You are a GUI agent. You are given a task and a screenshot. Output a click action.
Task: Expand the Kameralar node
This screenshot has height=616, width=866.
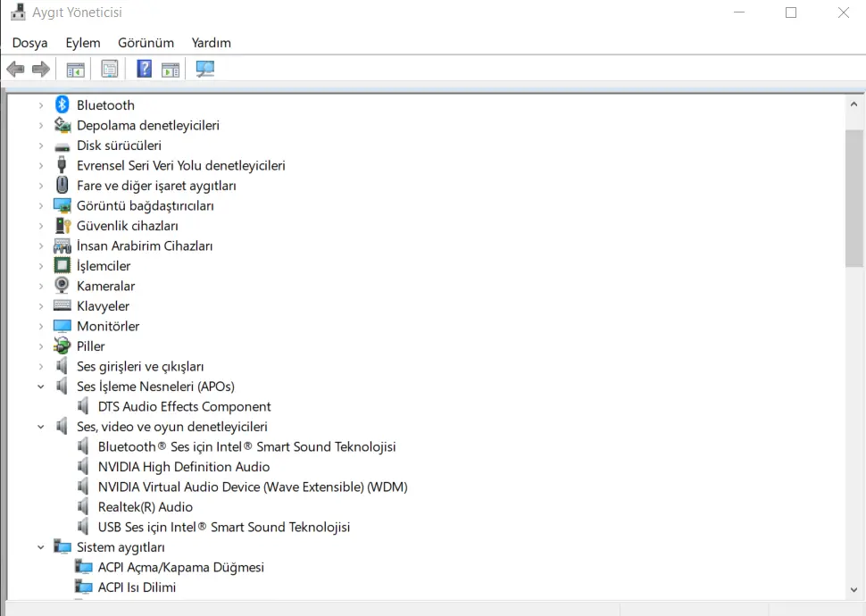coord(41,286)
